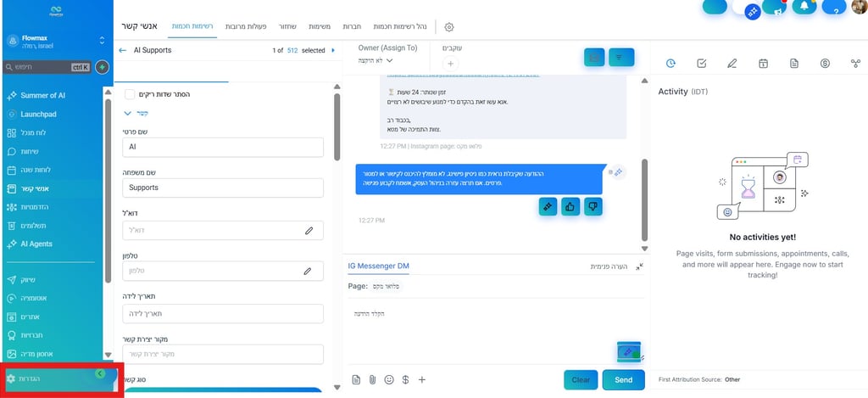Select the הערה פנימית (internal note) tab
Screen dimensions: 868x398
pos(609,266)
